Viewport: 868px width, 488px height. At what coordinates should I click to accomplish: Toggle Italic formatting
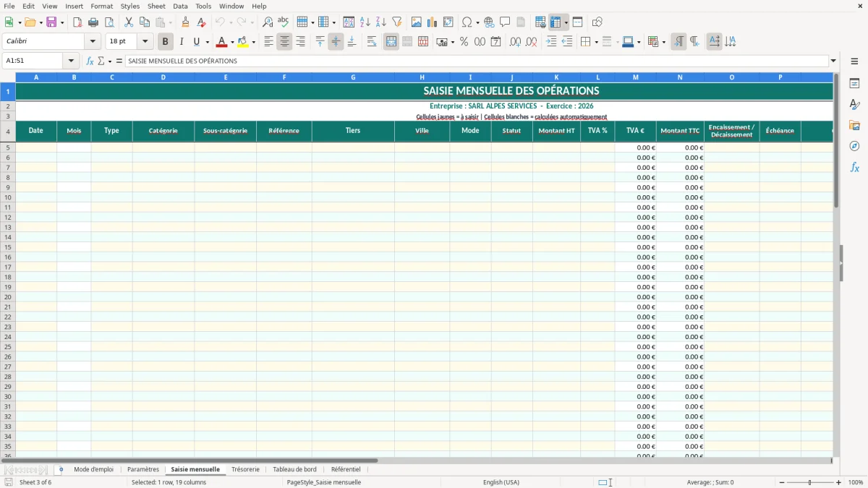182,42
